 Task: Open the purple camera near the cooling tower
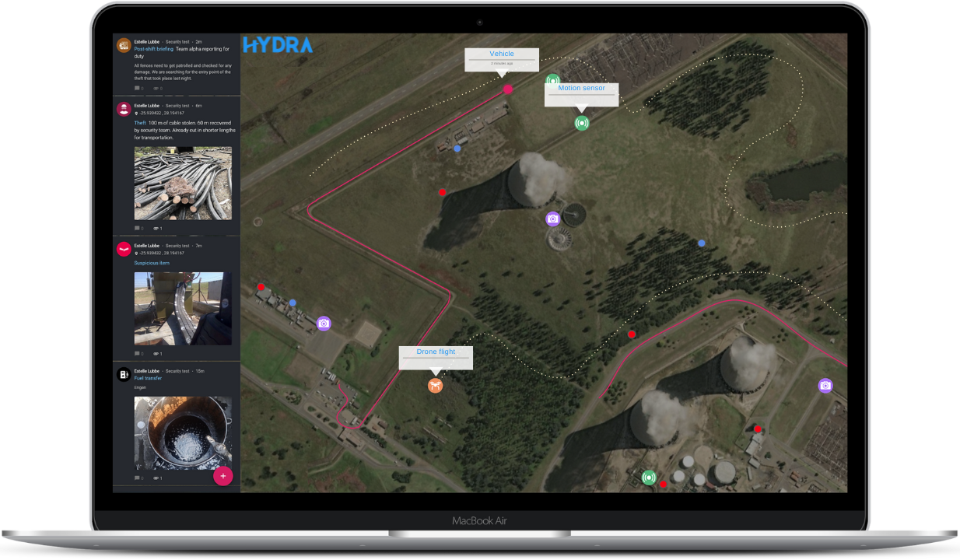tap(553, 219)
